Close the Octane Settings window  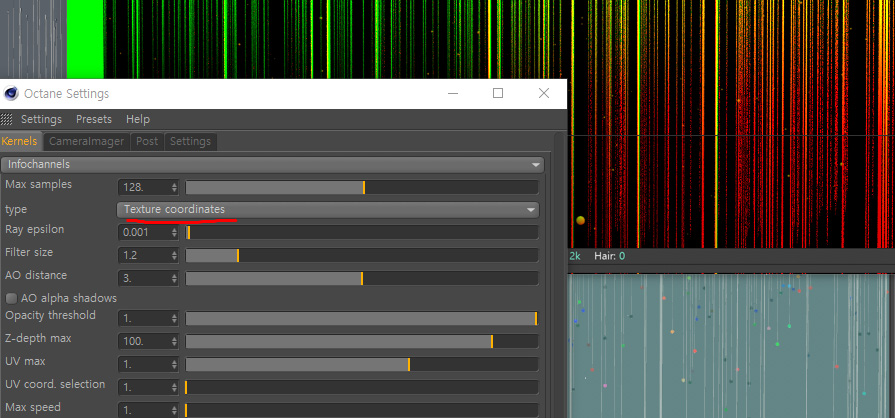click(543, 93)
